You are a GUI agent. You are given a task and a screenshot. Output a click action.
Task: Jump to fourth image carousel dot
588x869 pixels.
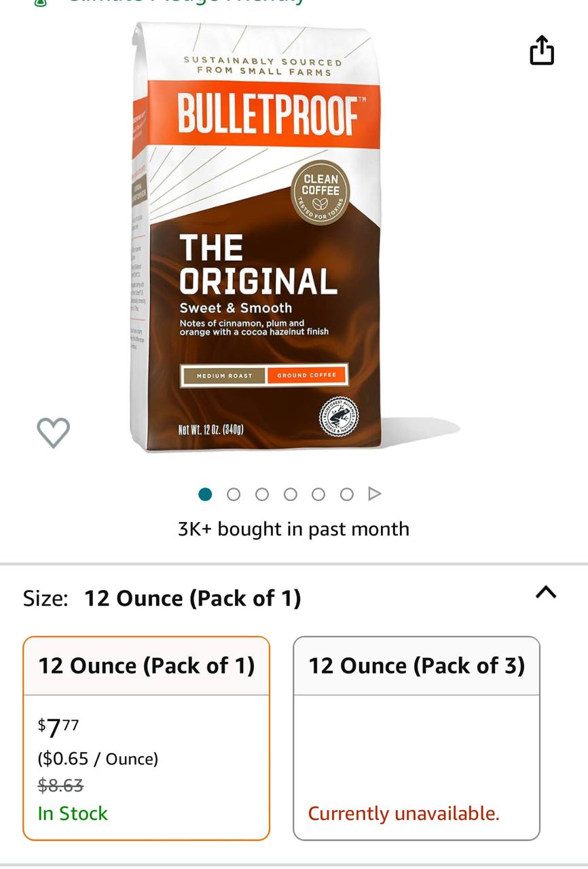[291, 494]
